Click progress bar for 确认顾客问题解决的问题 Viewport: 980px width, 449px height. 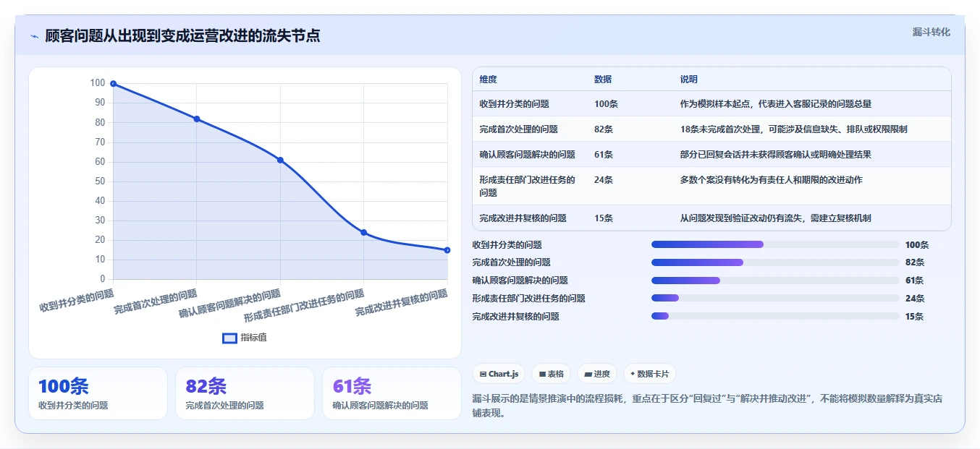click(x=775, y=281)
